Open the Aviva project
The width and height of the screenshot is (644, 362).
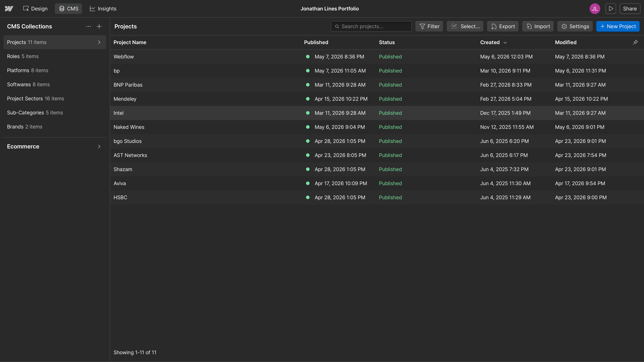377,183
